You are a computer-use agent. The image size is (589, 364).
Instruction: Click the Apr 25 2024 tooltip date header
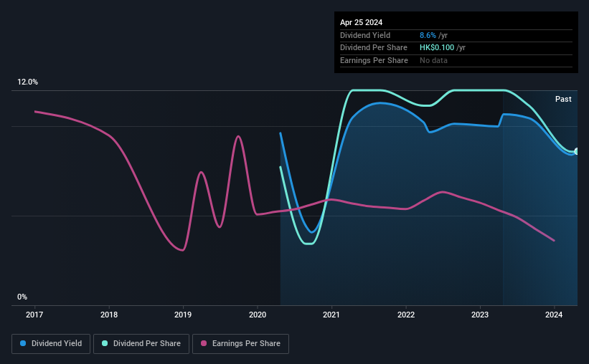361,22
